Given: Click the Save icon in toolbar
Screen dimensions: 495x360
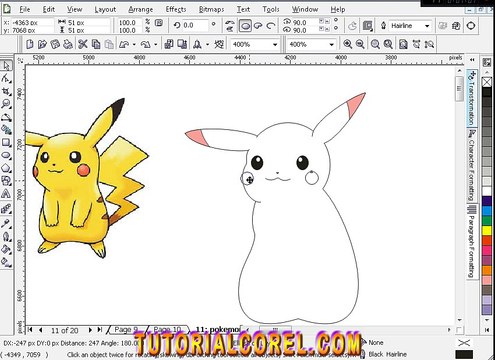Looking at the screenshot, I should [x=55, y=44].
